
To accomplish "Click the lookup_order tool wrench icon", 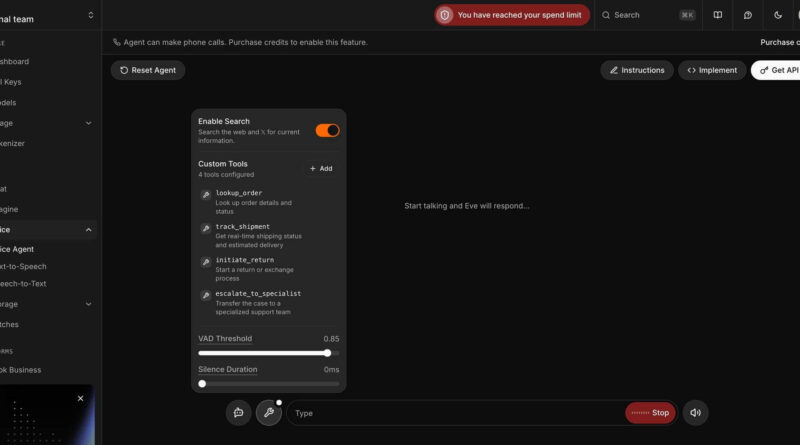I will click(x=206, y=194).
